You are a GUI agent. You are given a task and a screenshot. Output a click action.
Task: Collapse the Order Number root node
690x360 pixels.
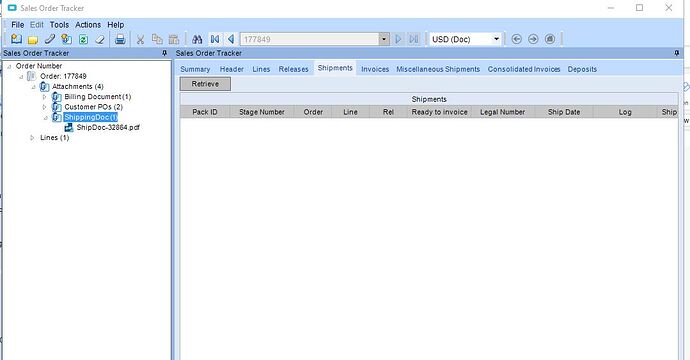[x=9, y=66]
